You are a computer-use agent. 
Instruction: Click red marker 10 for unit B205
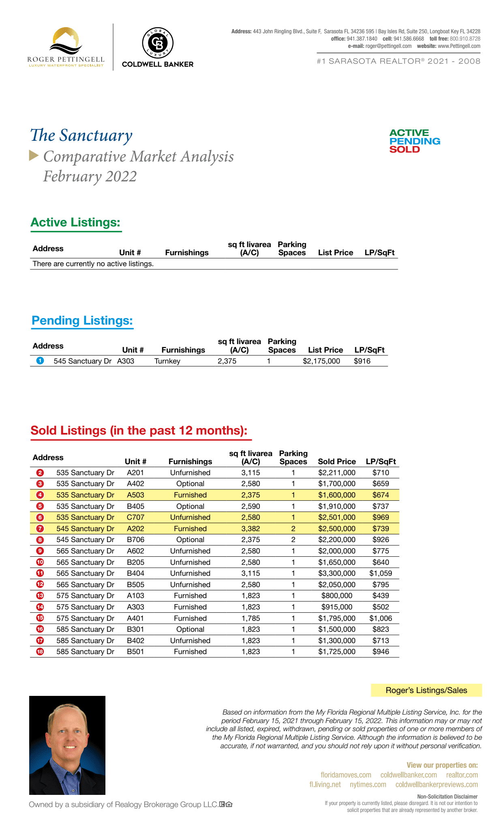pos(40,562)
